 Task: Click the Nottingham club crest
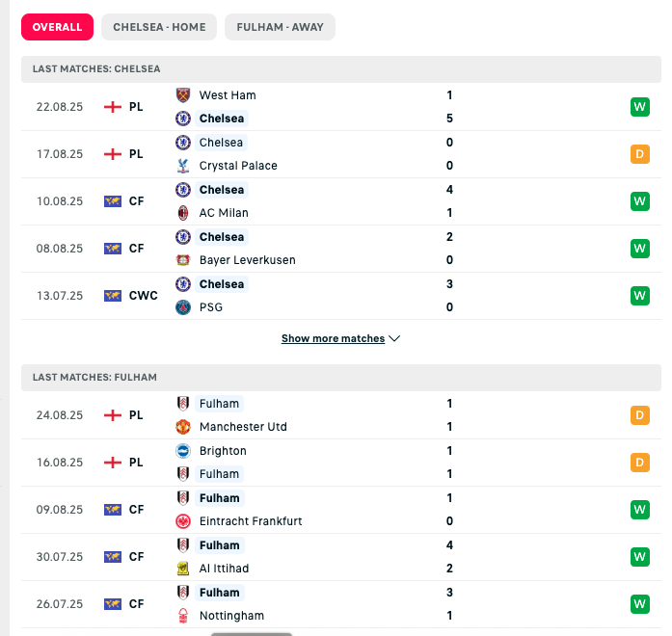coord(183,616)
